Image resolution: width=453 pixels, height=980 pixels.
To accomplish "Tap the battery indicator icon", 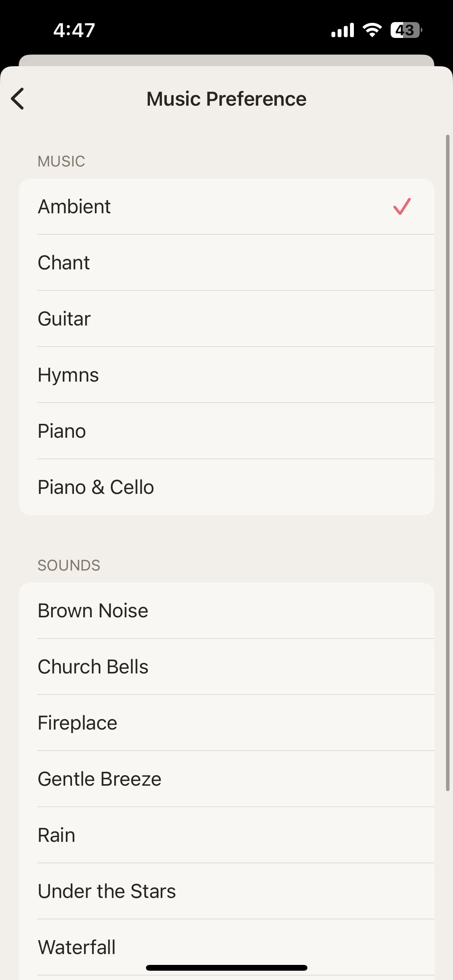I will [406, 30].
